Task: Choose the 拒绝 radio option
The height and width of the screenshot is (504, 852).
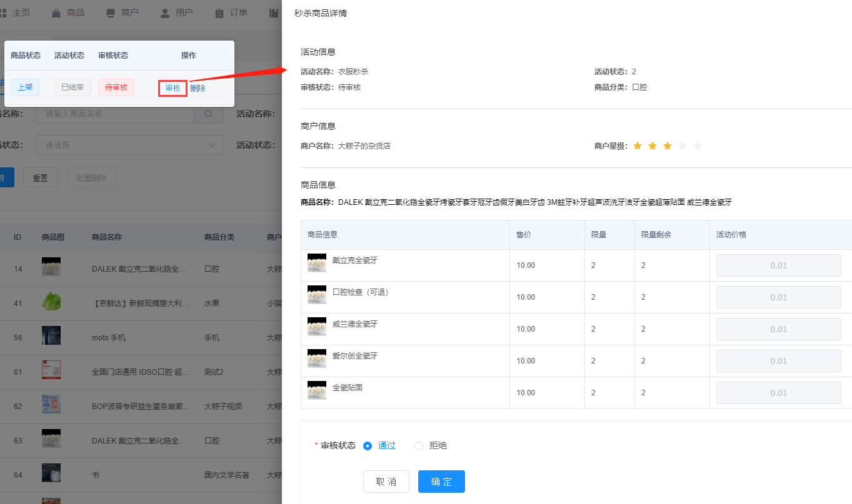Action: point(419,445)
